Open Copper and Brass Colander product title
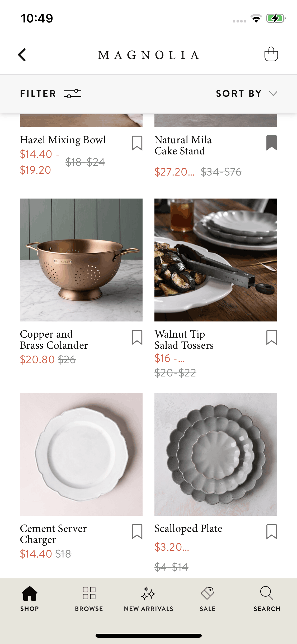 pos(54,339)
